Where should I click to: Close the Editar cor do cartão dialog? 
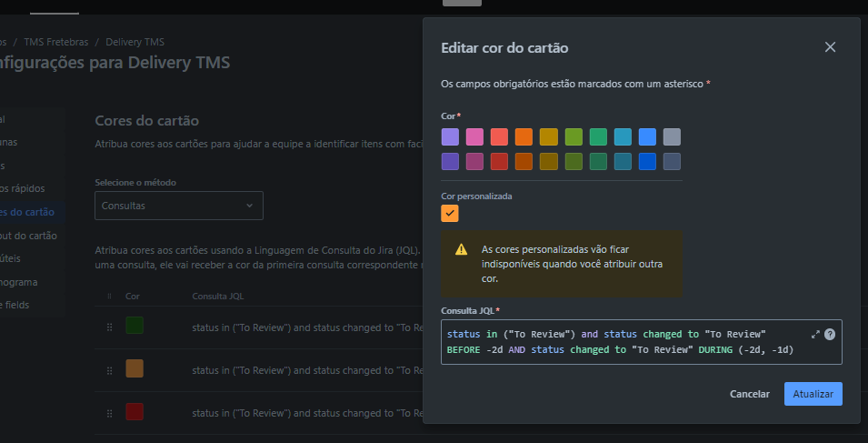click(x=830, y=47)
